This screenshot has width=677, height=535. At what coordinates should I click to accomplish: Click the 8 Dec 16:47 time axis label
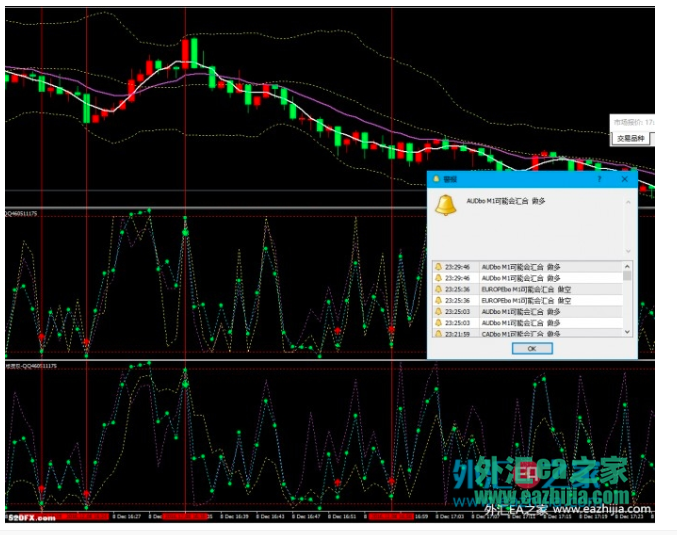(307, 516)
